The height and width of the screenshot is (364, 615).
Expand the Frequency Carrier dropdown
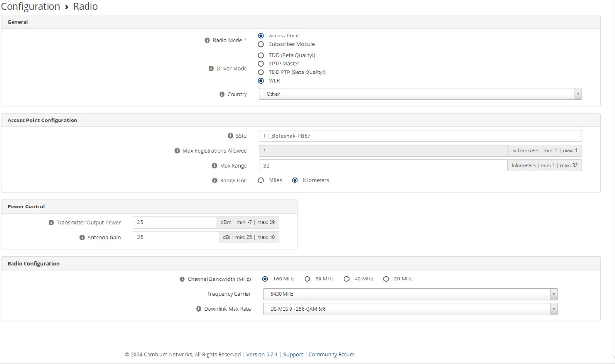(410, 294)
